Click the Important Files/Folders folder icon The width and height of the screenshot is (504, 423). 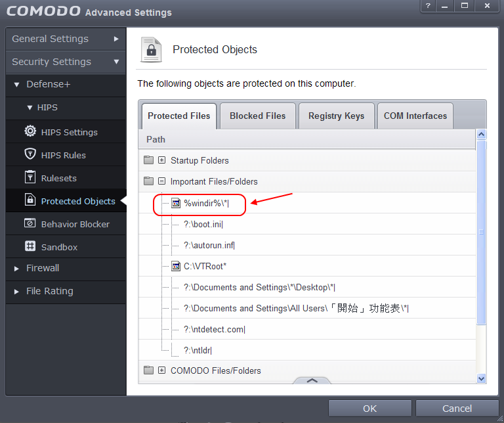[x=148, y=181]
